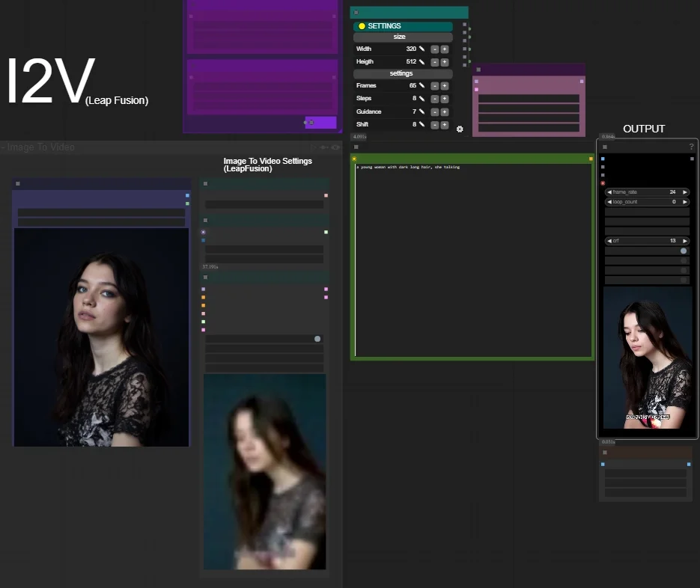Image resolution: width=700 pixels, height=588 pixels.
Task: Increase Guidance with the plus button
Action: tap(445, 112)
